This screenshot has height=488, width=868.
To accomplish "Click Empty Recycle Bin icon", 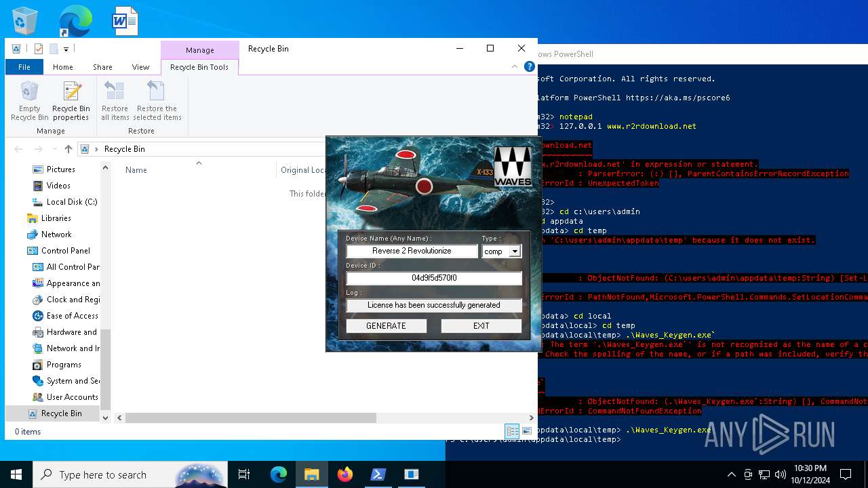I will tap(29, 100).
